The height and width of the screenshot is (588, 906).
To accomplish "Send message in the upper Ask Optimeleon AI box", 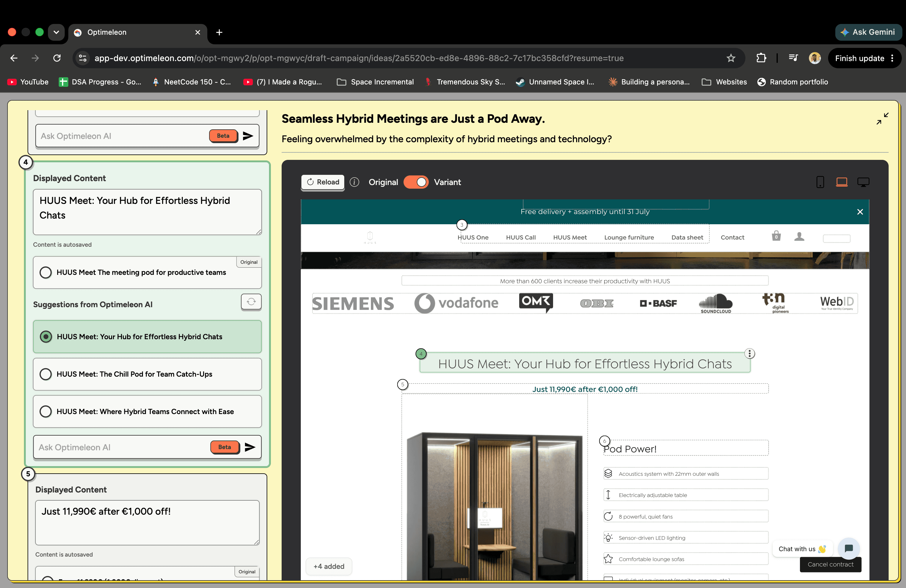I will (248, 136).
